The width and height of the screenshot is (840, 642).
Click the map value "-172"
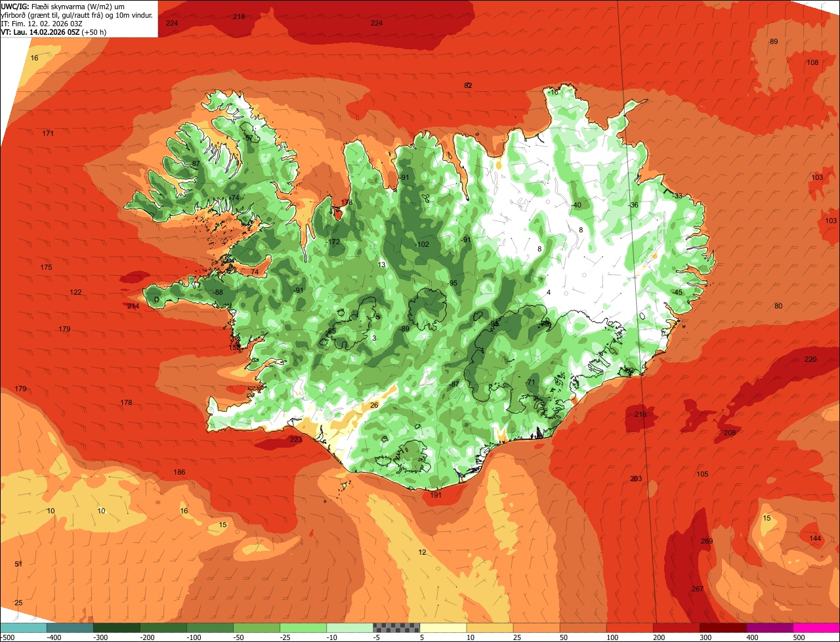click(333, 242)
